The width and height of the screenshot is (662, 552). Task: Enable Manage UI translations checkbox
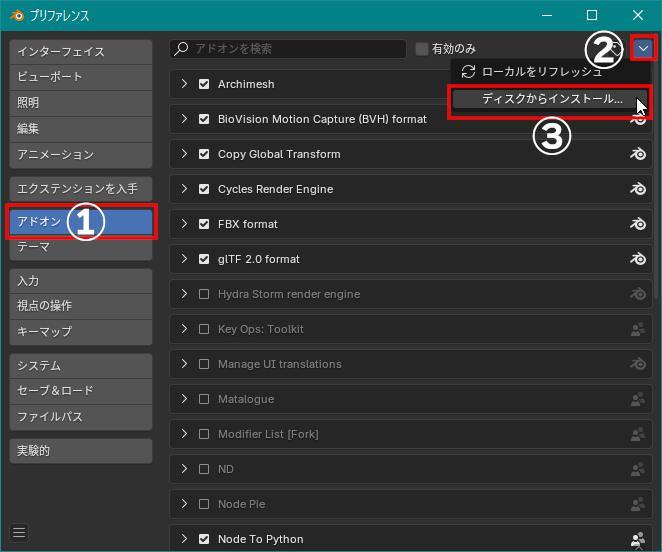click(204, 364)
